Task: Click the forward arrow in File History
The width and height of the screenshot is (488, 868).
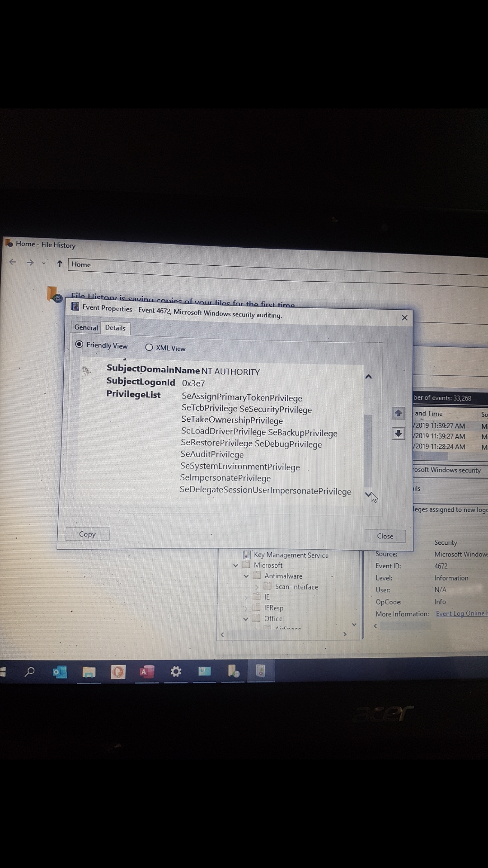Action: coord(30,262)
